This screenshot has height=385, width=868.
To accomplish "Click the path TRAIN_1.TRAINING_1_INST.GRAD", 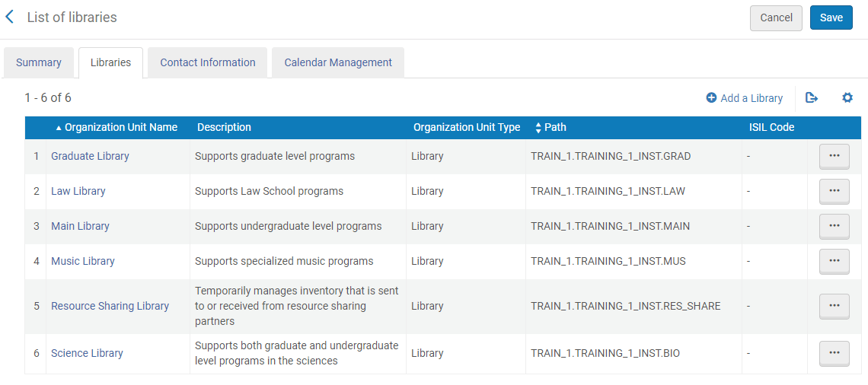I will pos(611,156).
